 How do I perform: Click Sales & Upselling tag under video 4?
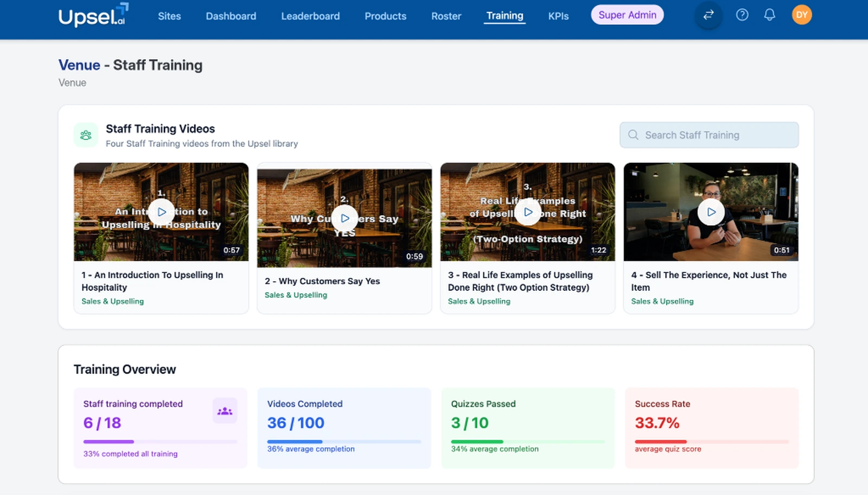point(662,301)
